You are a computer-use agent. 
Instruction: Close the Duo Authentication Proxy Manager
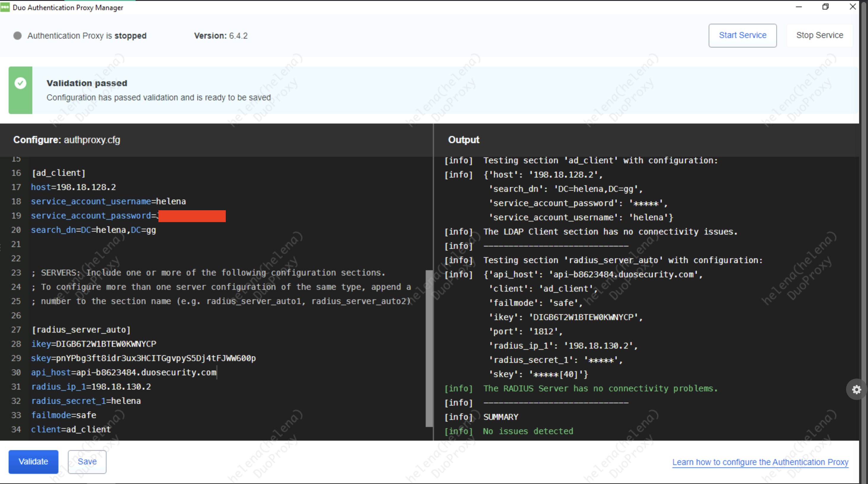tap(853, 7)
